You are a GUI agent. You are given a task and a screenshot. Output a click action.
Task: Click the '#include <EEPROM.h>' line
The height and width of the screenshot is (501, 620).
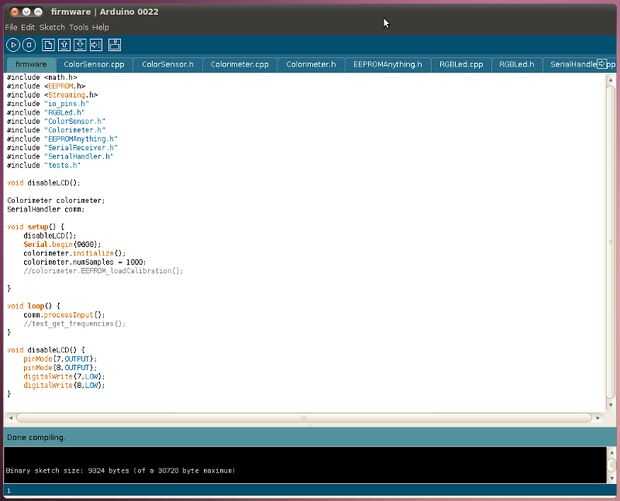[46, 86]
